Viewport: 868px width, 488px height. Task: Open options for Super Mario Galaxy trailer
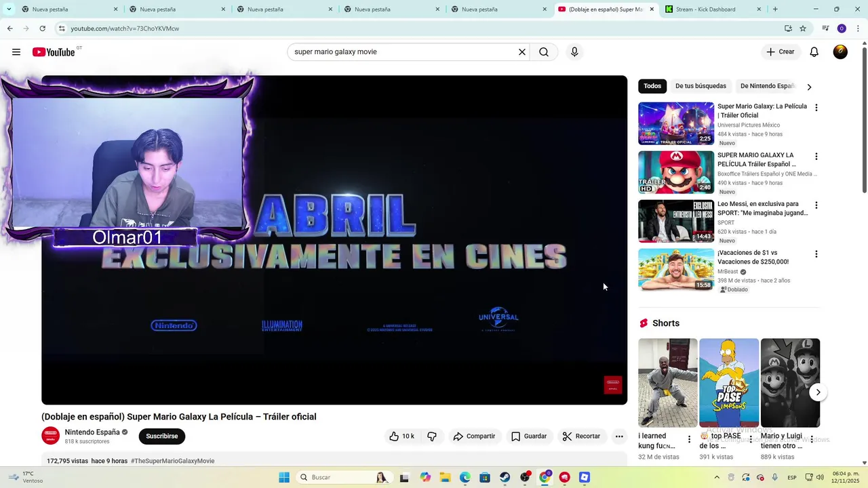point(816,108)
